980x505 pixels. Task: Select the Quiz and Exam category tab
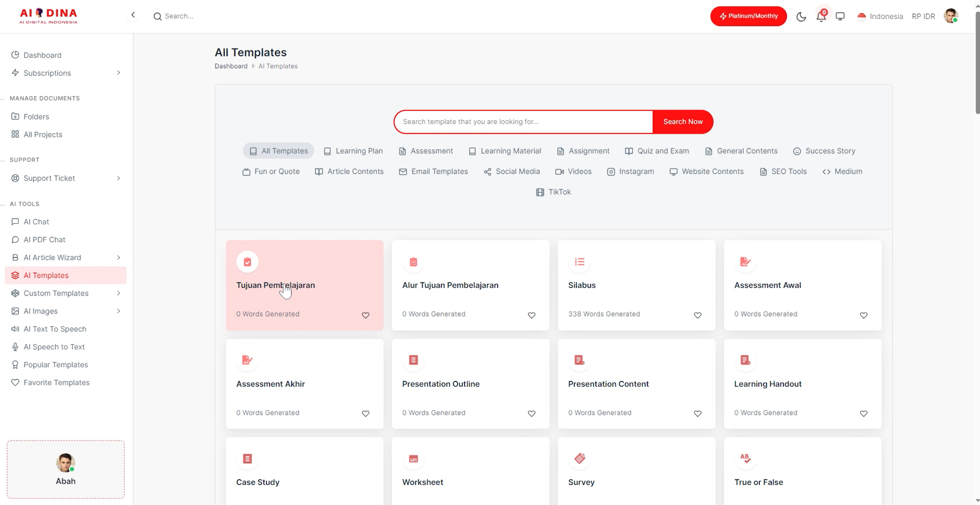point(657,151)
